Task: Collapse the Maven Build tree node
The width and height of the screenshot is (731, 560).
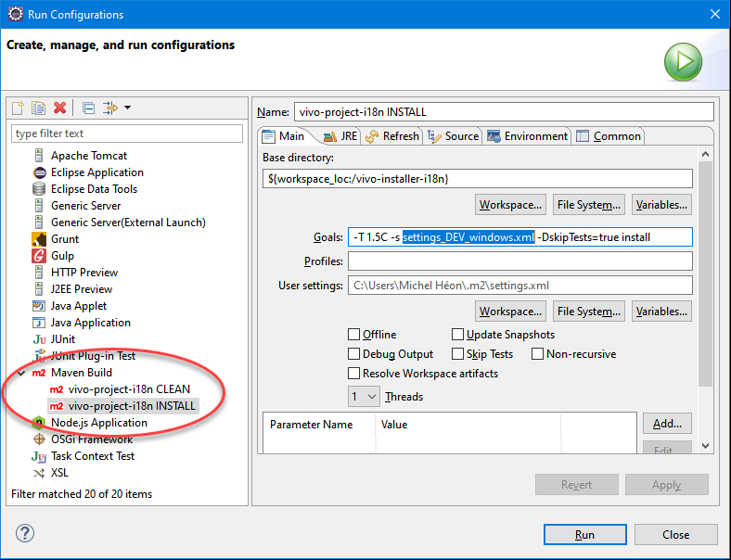Action: 21,373
